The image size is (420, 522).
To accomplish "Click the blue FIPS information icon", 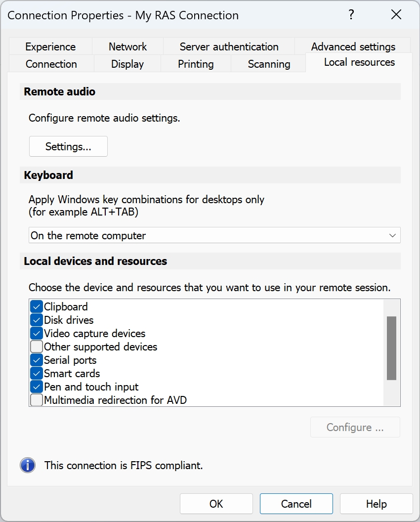I will click(x=28, y=465).
